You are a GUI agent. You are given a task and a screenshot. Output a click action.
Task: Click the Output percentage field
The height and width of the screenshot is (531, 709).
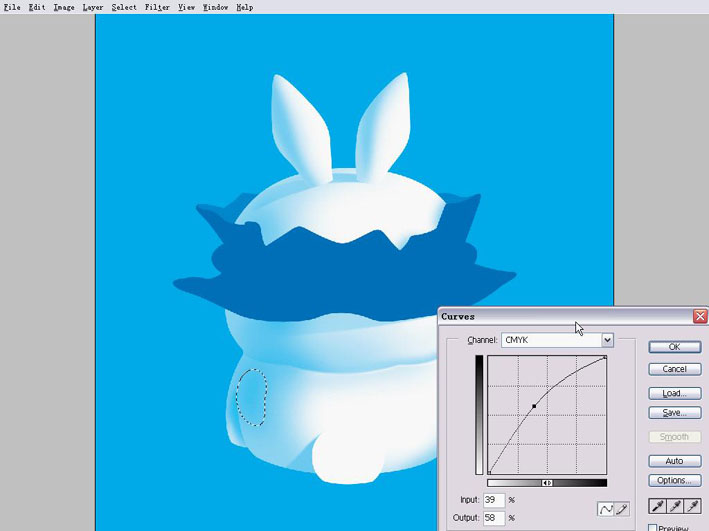(x=494, y=517)
